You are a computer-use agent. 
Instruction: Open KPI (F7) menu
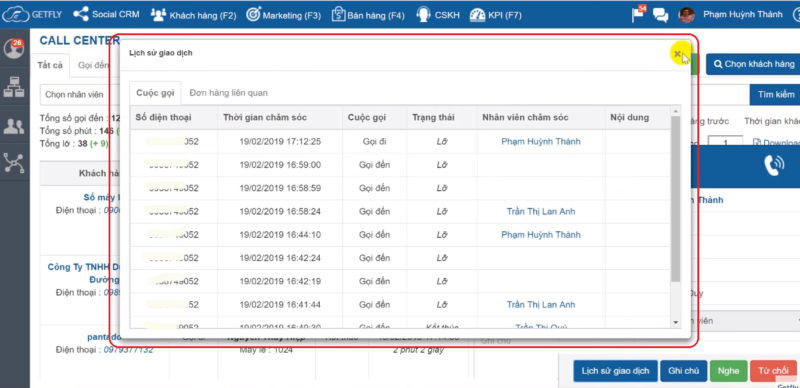495,15
